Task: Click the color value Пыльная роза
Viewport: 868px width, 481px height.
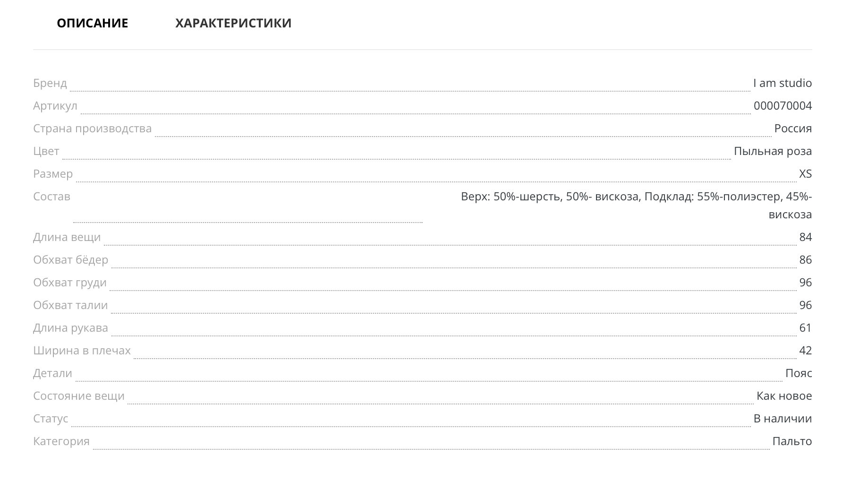Action: tap(773, 151)
